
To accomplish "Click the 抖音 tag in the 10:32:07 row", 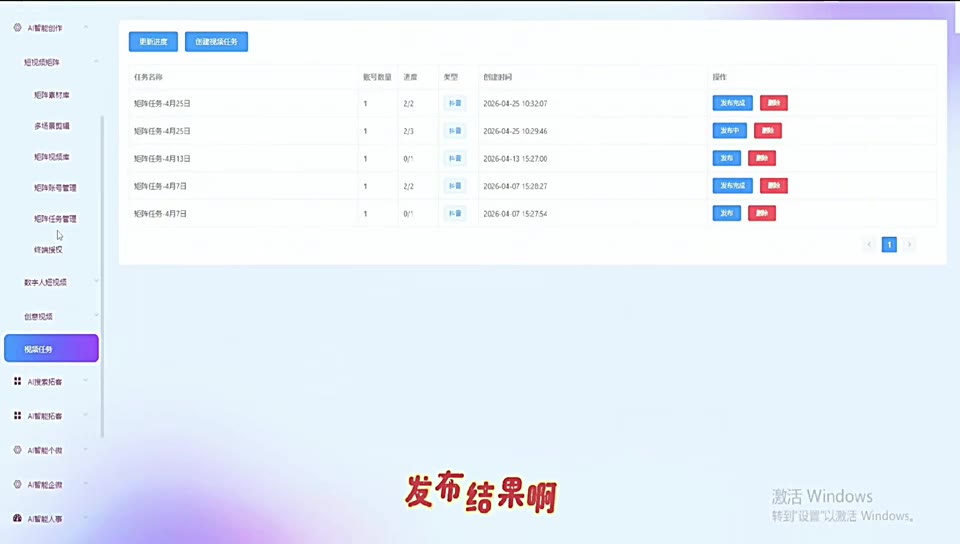I will point(454,103).
